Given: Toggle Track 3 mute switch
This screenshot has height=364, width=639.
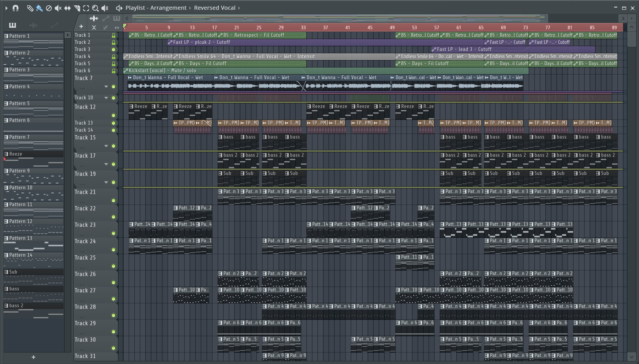Looking at the screenshot, I should [x=113, y=49].
